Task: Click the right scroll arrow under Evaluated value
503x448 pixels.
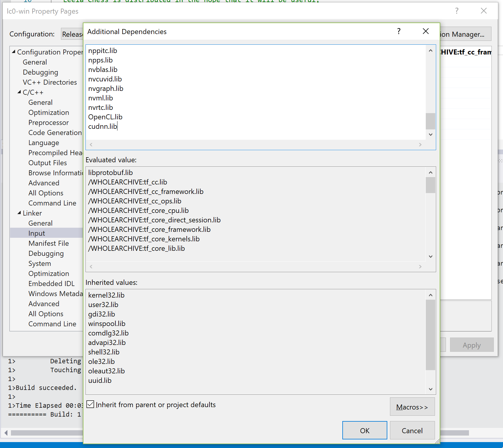Action: 420,266
